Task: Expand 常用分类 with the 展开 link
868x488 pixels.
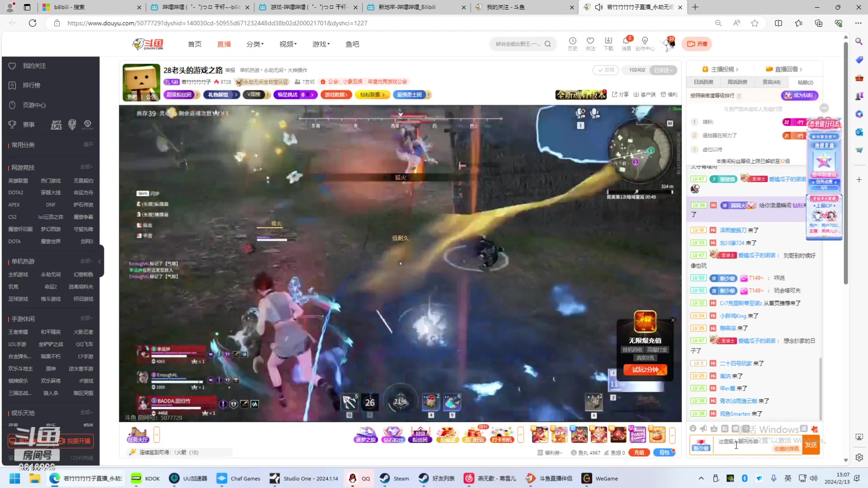Action: pos(88,145)
